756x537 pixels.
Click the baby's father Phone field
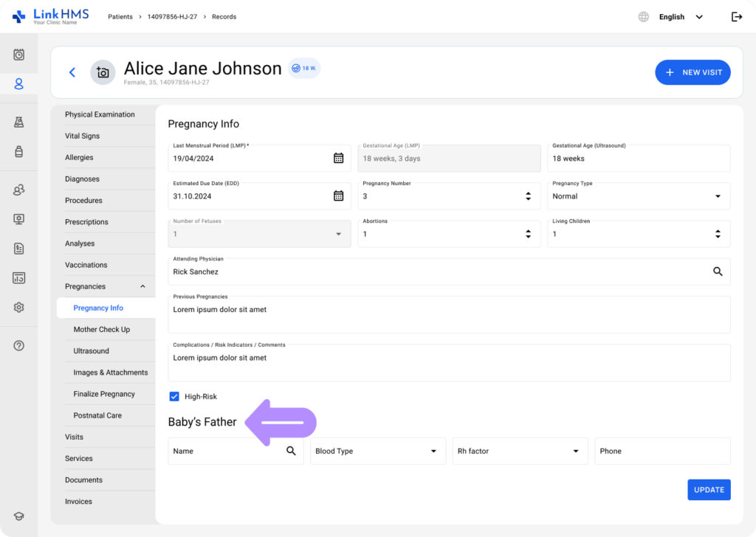click(x=661, y=451)
